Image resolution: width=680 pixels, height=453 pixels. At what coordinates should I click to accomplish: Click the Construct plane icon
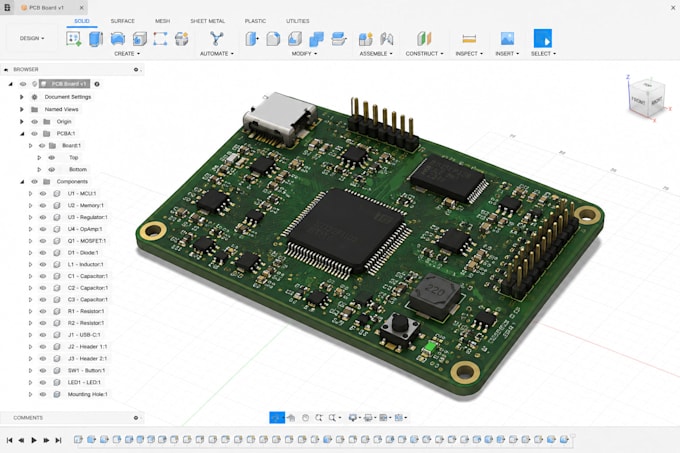coord(424,39)
